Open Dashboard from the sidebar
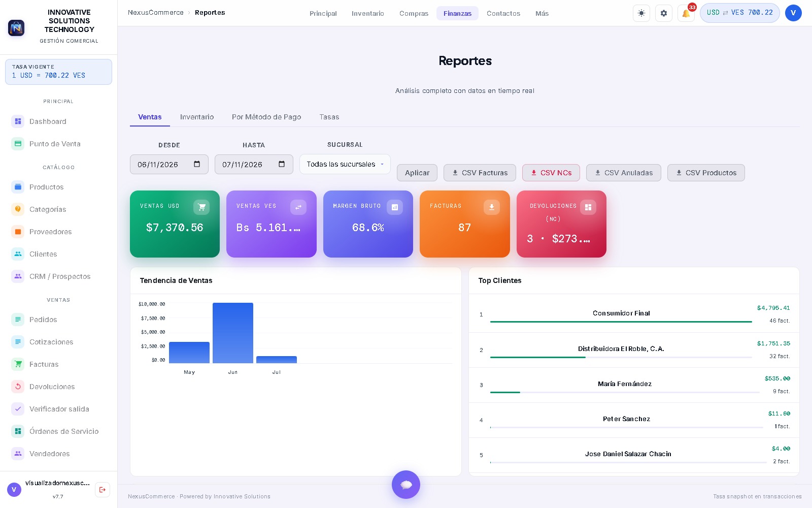 [x=58, y=121]
